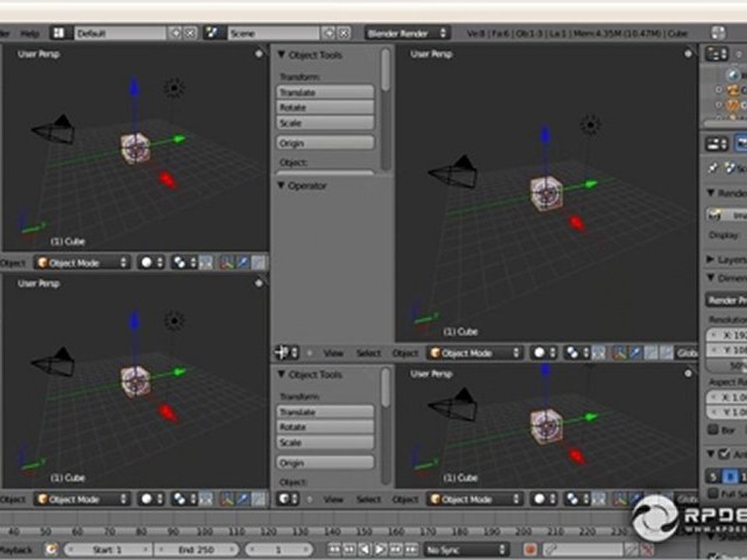Open the Help menu
The image size is (747, 560).
(x=30, y=33)
